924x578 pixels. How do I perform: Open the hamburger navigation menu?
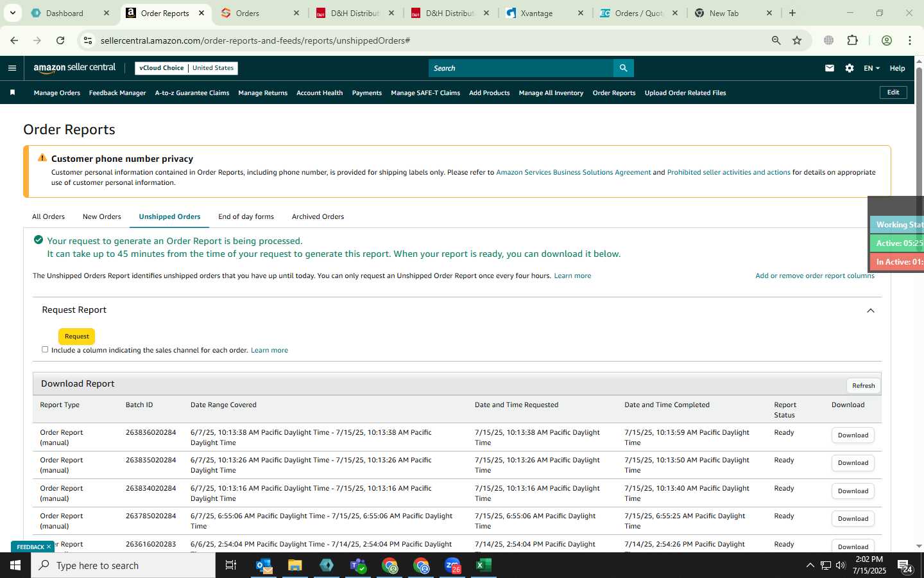click(12, 68)
